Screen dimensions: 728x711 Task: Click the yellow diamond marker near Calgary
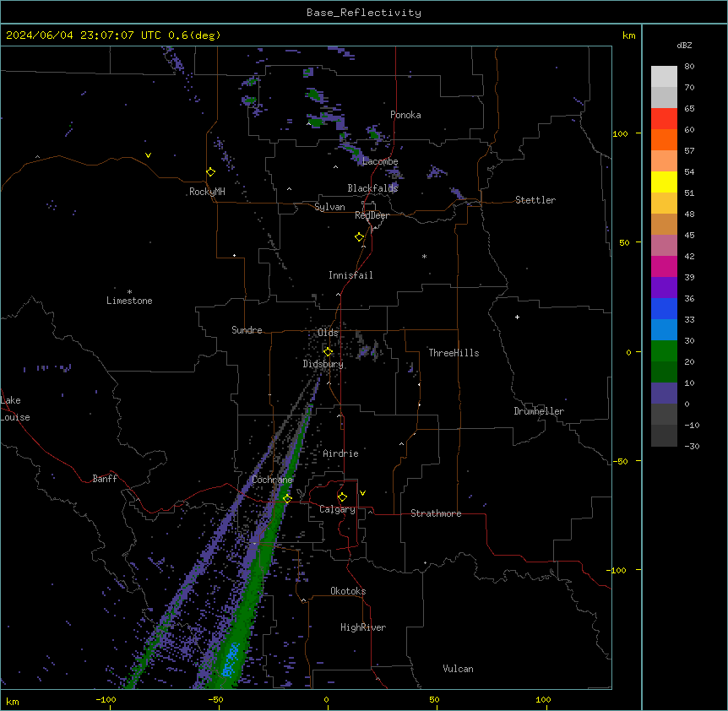click(342, 497)
